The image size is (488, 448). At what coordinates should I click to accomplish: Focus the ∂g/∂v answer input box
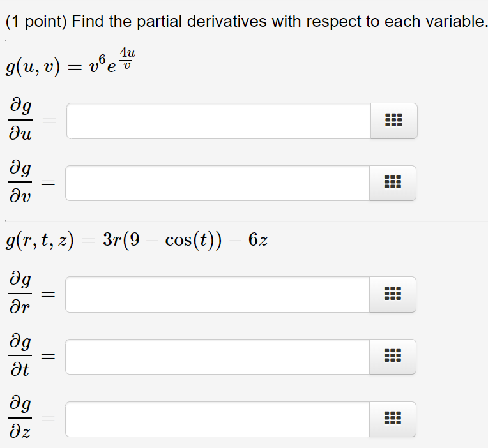click(x=217, y=183)
